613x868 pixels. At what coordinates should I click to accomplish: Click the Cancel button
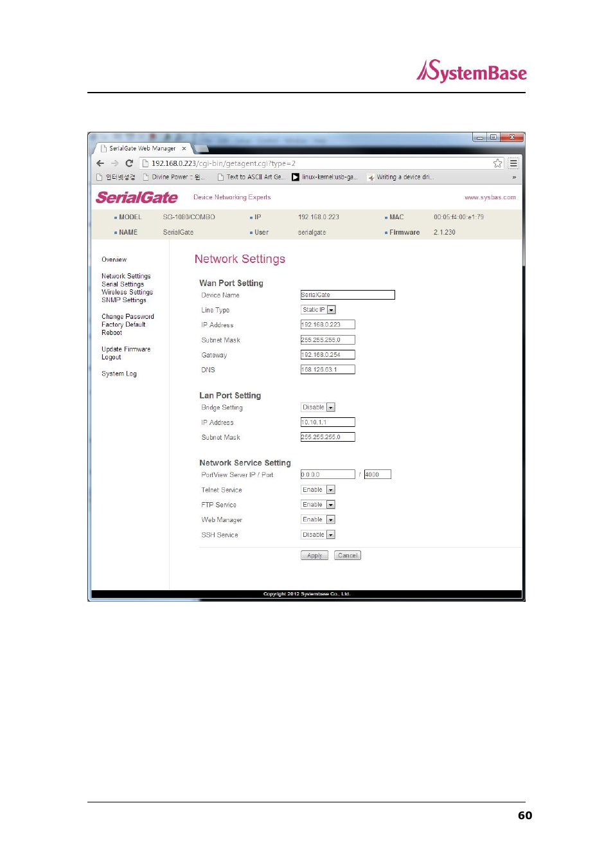pos(348,556)
